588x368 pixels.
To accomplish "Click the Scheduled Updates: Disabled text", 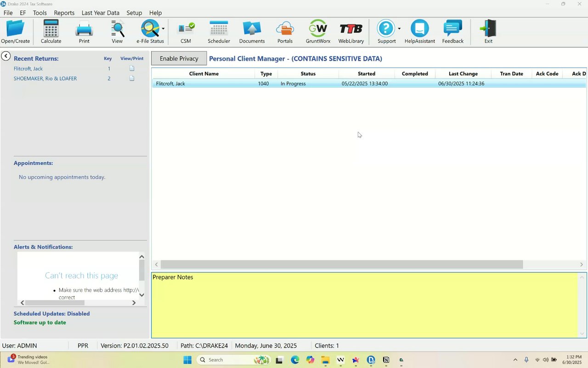I will [x=52, y=314].
